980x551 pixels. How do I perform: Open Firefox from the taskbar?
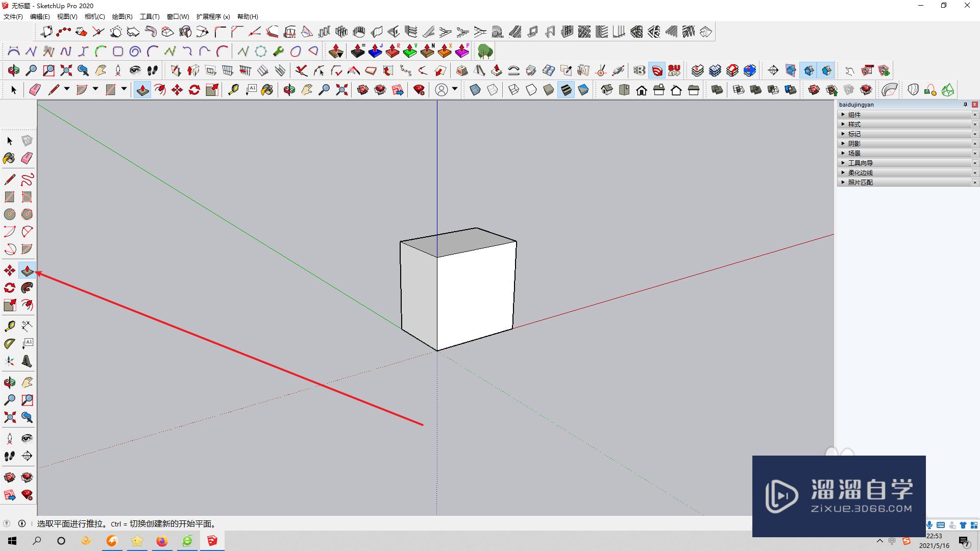point(162,541)
